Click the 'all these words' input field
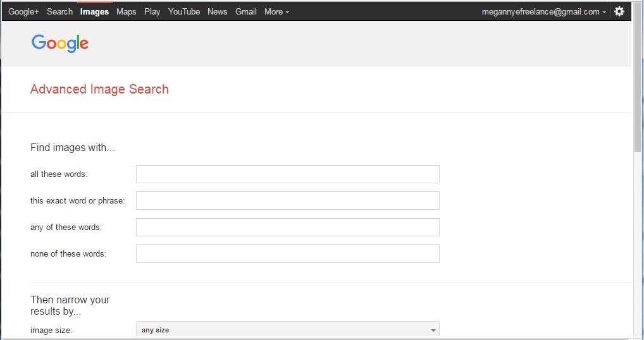 click(287, 174)
